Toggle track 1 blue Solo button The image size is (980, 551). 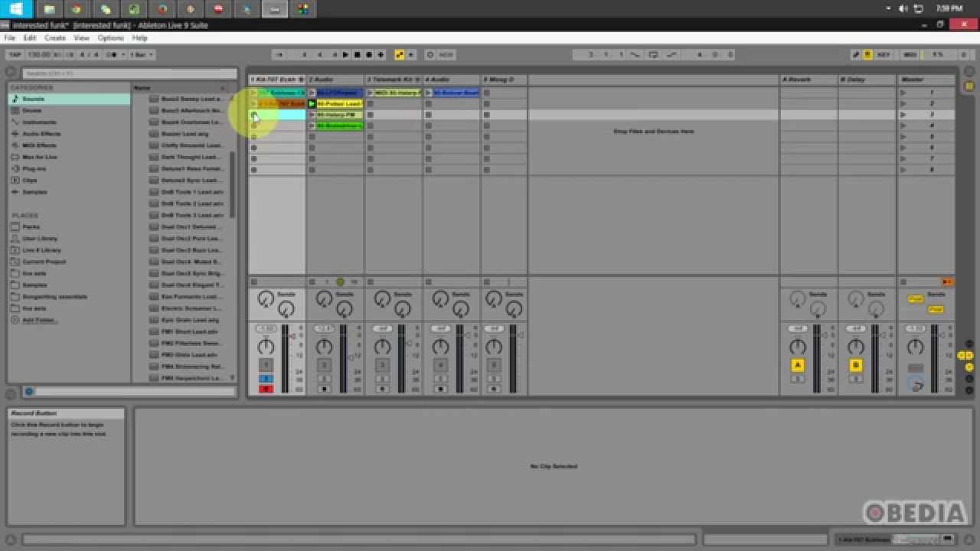point(266,379)
